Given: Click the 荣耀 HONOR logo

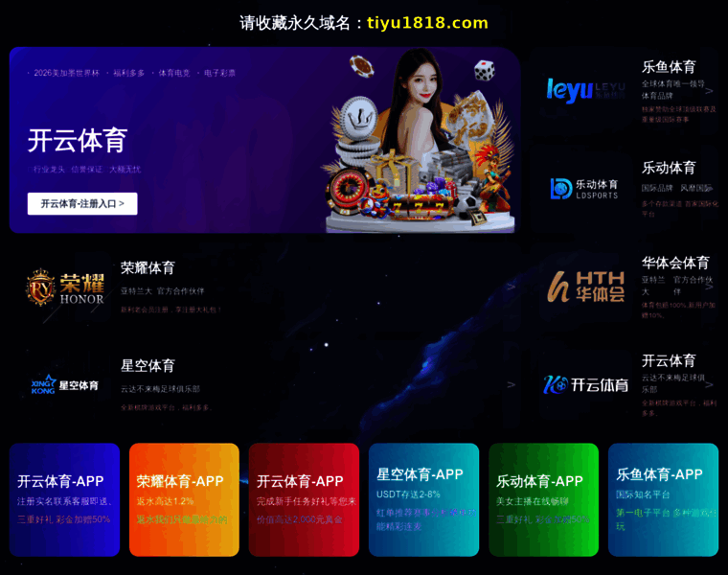Looking at the screenshot, I should pyautogui.click(x=65, y=287).
